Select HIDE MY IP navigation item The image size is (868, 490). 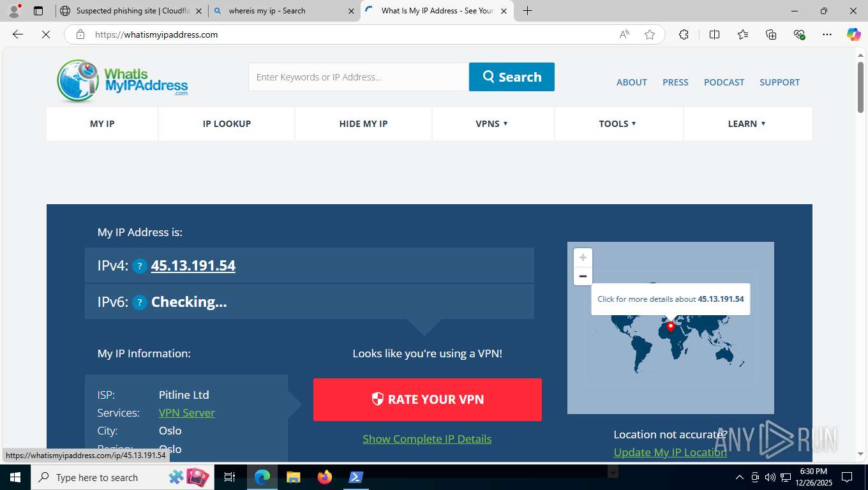(x=363, y=124)
